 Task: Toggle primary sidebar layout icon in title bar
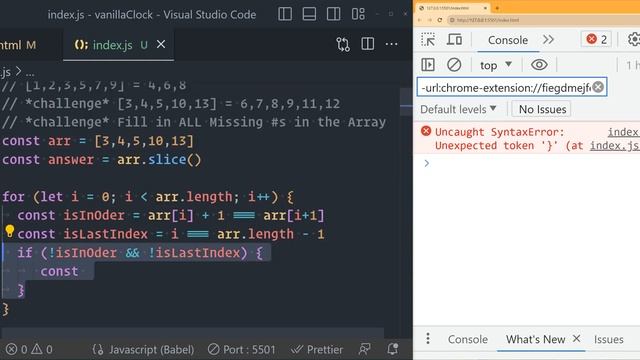[x=284, y=14]
